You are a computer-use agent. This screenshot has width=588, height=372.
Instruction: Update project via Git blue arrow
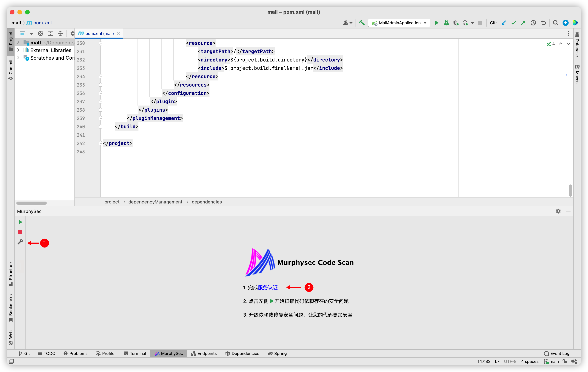[503, 23]
